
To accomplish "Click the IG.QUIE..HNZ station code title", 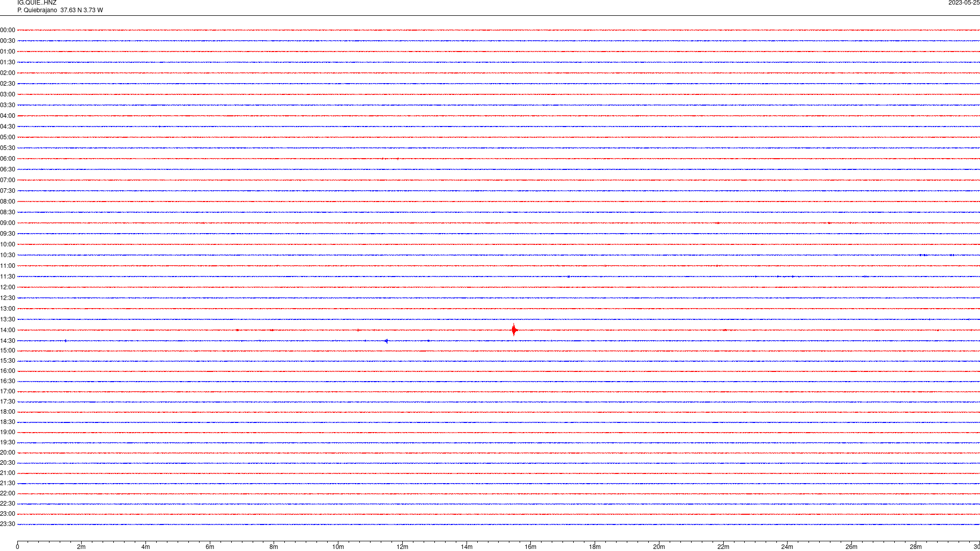I will pyautogui.click(x=37, y=3).
